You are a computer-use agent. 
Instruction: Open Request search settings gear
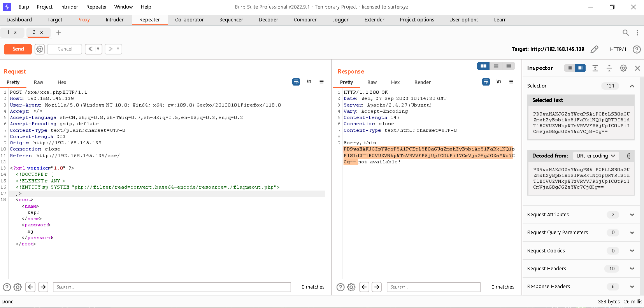[x=18, y=287]
